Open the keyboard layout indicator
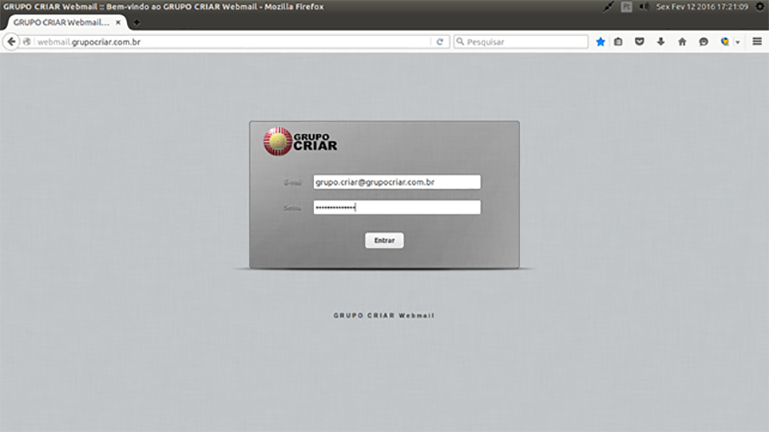 (x=626, y=7)
